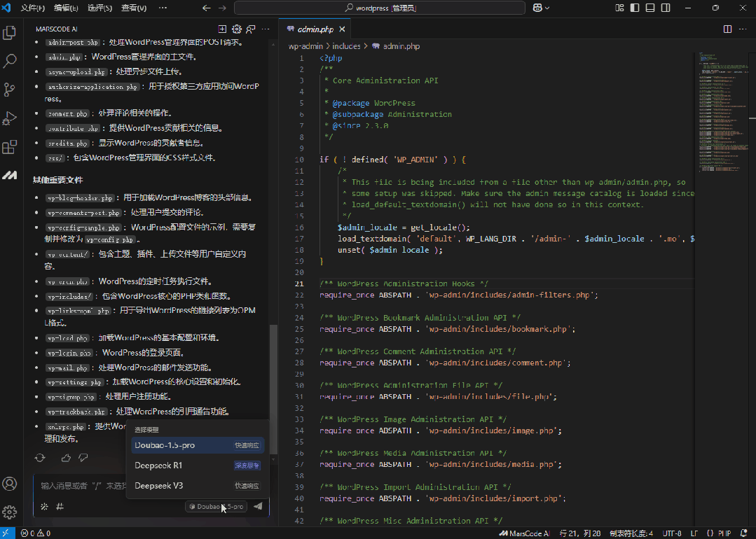This screenshot has height=539, width=756.
Task: Open the includes breadcrumb dropdown
Action: pos(346,46)
